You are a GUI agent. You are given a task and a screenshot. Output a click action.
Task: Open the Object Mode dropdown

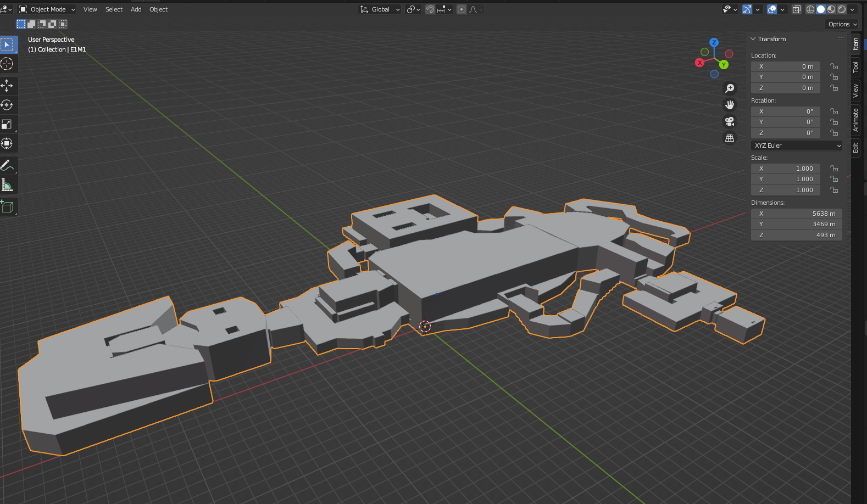pos(47,9)
